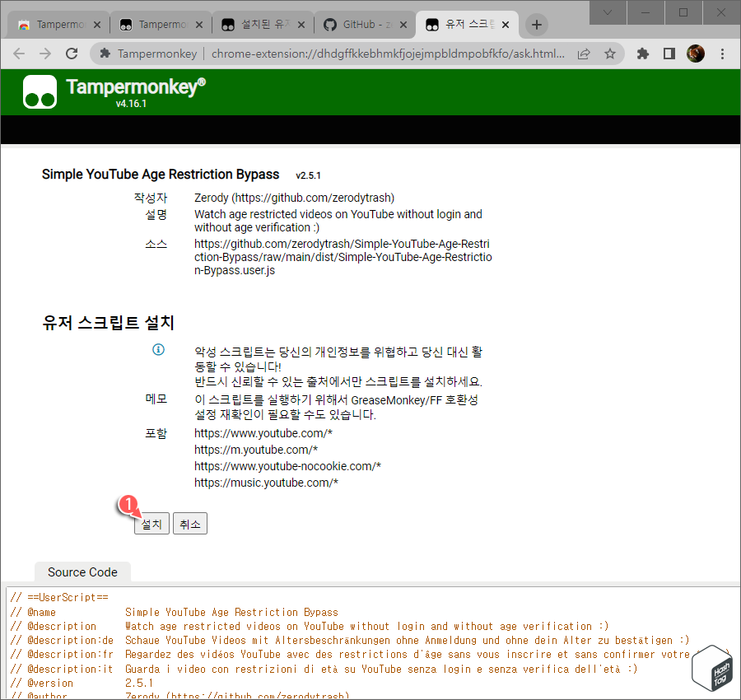
Task: Click the 취소 (Cancel) button
Action: [x=190, y=524]
